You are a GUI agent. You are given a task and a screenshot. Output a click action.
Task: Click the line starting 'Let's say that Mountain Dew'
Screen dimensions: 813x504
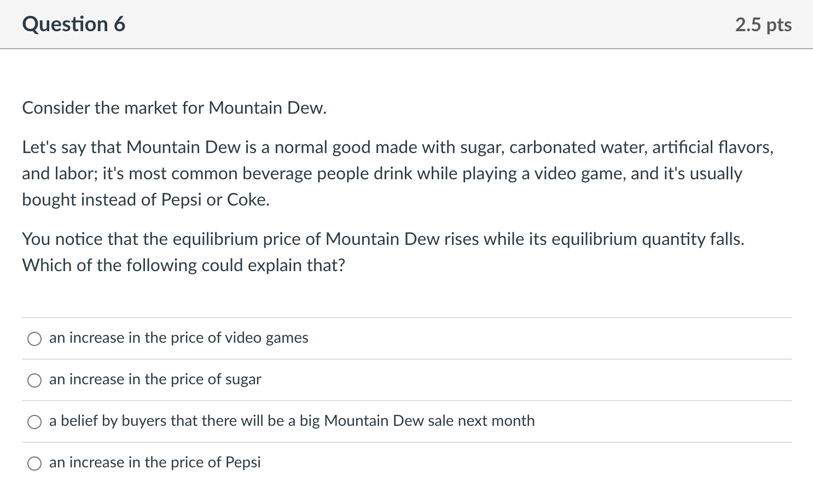tap(397, 147)
